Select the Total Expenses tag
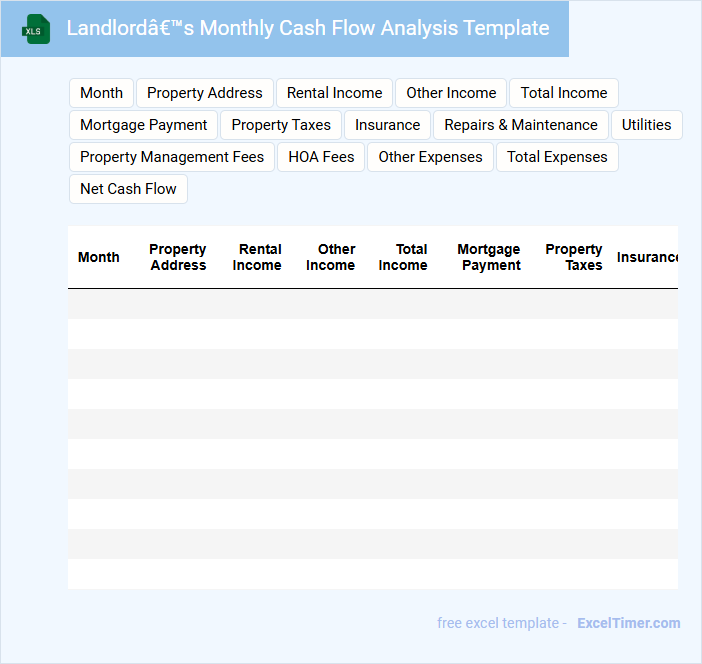 point(557,157)
